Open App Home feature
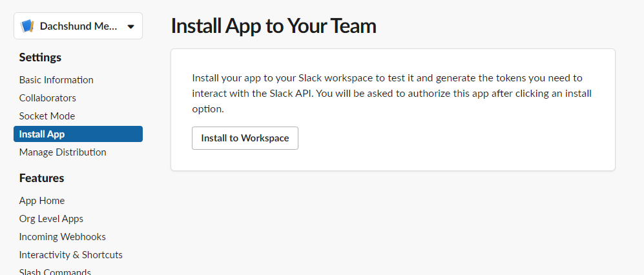Screen dimensions: 644x275 click(42, 201)
